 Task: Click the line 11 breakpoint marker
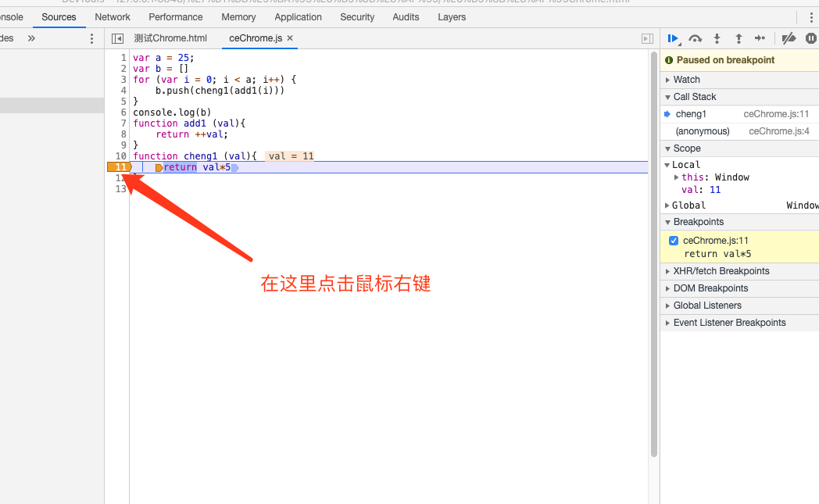[120, 167]
